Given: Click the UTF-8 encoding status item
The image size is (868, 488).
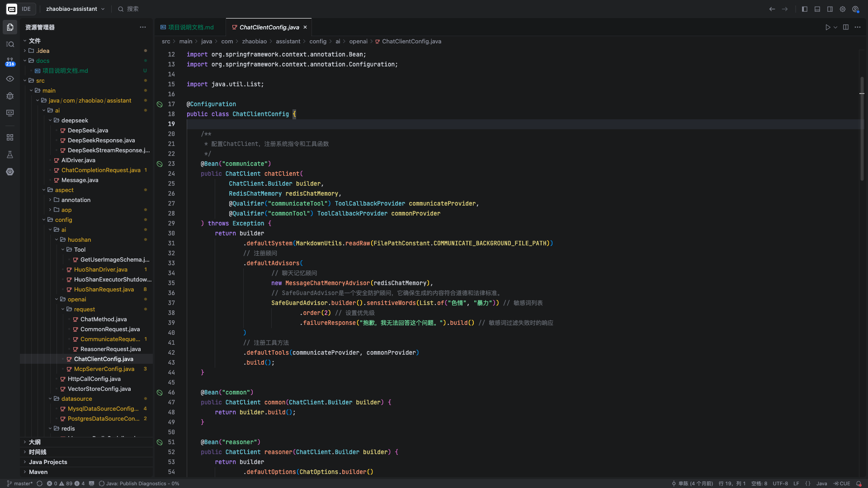Looking at the screenshot, I should pos(780,483).
